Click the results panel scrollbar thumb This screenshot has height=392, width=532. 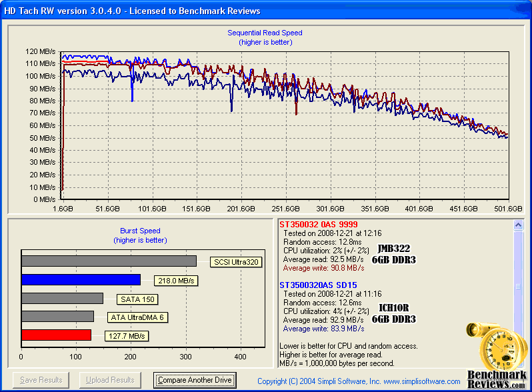pyautogui.click(x=518, y=287)
